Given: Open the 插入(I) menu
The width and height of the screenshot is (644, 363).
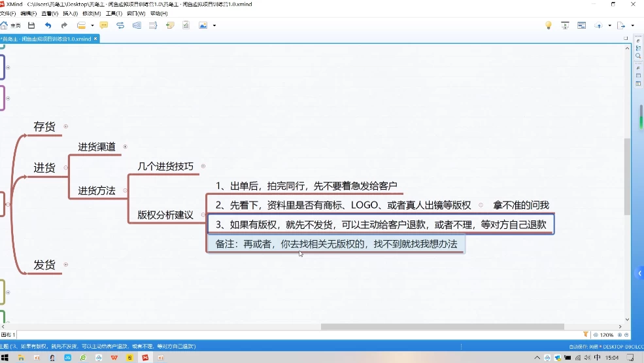Looking at the screenshot, I should 70,14.
